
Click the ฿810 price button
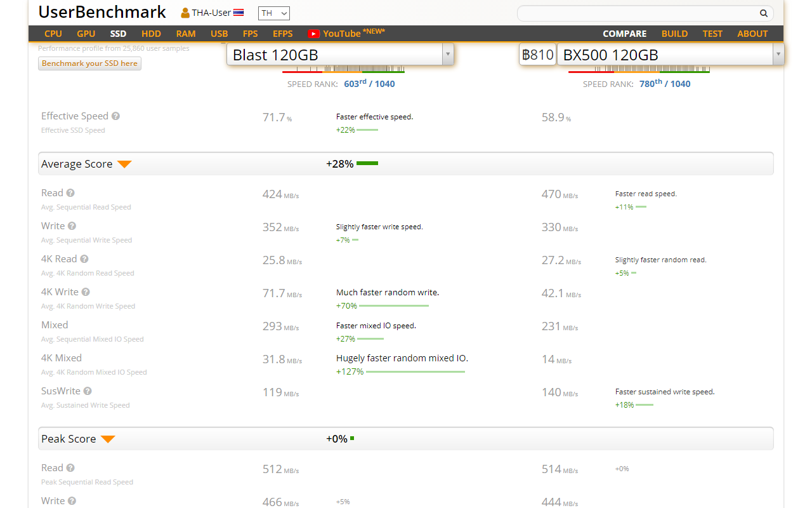point(537,55)
